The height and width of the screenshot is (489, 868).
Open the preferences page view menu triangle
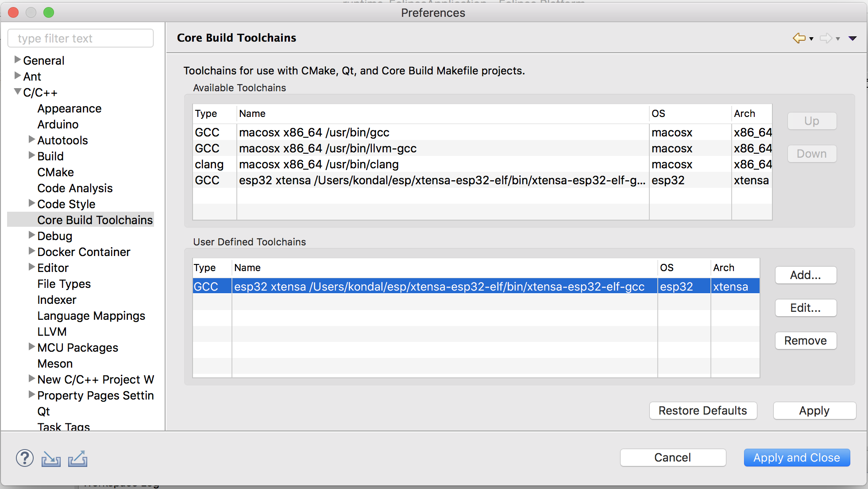[853, 39]
